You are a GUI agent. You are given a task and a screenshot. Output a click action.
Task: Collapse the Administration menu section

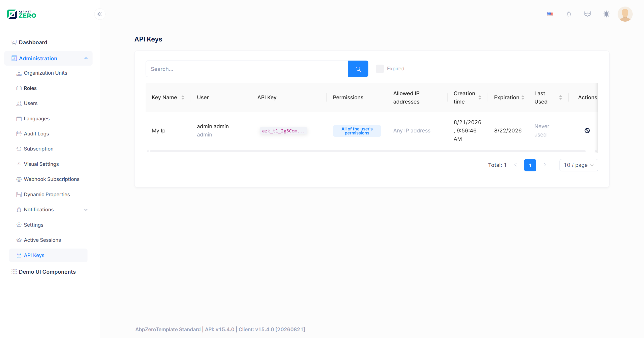[48, 58]
